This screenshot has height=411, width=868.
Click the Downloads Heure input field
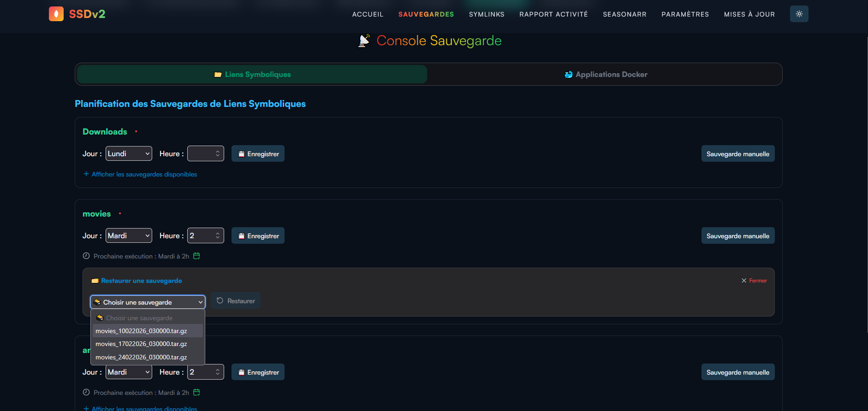tap(201, 154)
